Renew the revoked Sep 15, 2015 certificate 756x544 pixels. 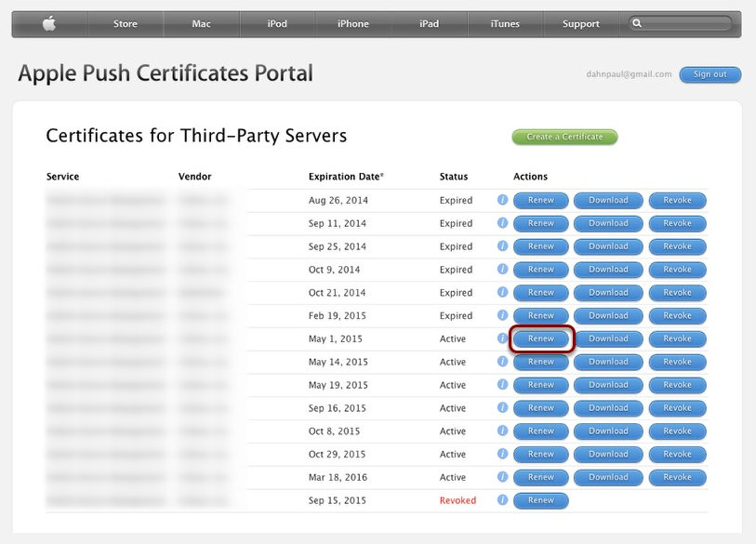click(541, 500)
